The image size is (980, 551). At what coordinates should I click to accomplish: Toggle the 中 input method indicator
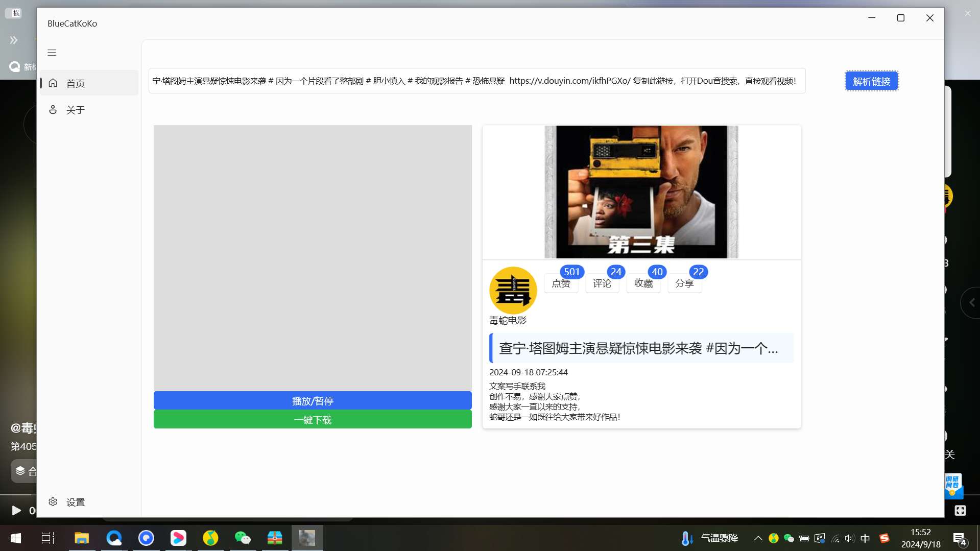(x=865, y=538)
